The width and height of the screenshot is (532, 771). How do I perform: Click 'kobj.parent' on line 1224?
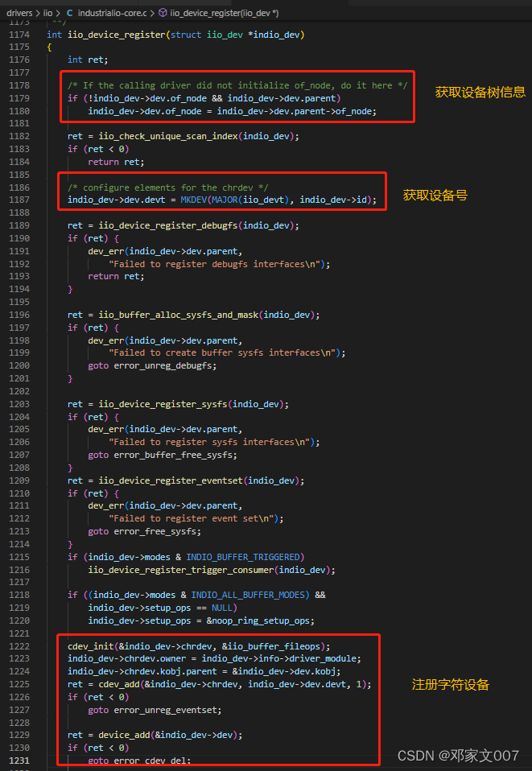(189, 671)
